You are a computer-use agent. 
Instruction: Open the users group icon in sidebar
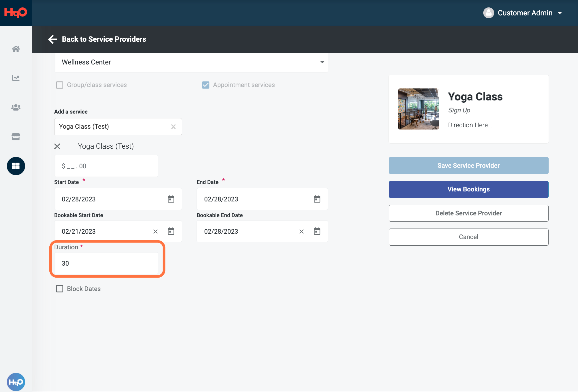tap(16, 107)
